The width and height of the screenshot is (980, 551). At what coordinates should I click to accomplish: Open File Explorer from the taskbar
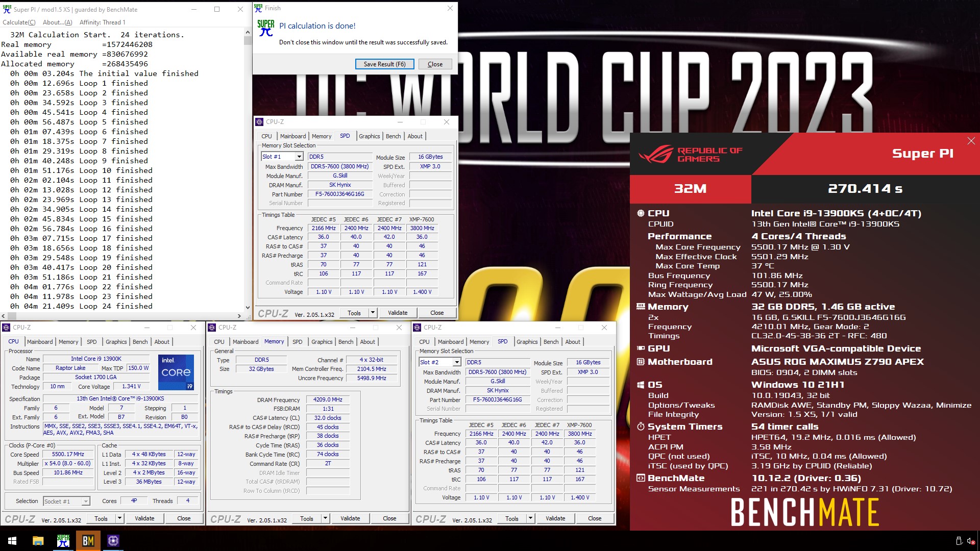point(38,541)
